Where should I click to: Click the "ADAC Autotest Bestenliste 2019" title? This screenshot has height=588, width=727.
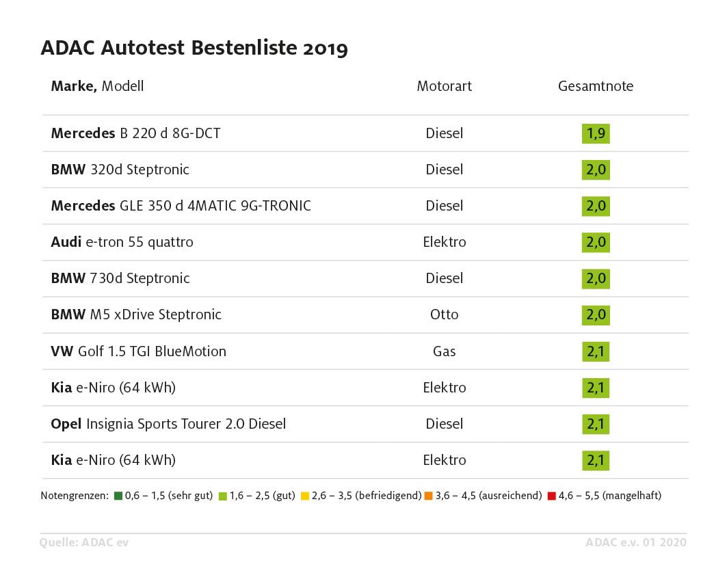(x=194, y=49)
